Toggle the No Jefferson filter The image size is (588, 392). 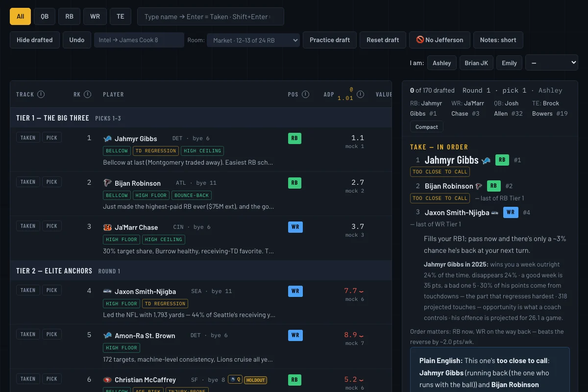(440, 40)
